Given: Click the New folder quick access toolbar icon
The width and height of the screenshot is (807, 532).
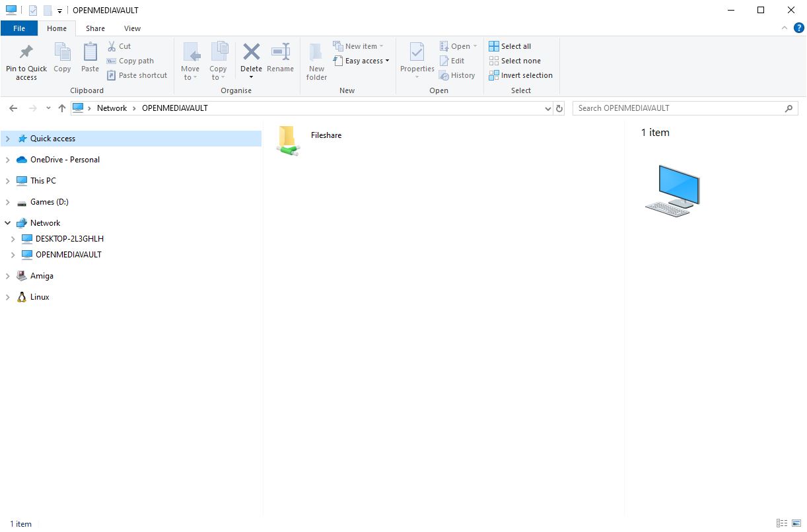Looking at the screenshot, I should [x=47, y=11].
